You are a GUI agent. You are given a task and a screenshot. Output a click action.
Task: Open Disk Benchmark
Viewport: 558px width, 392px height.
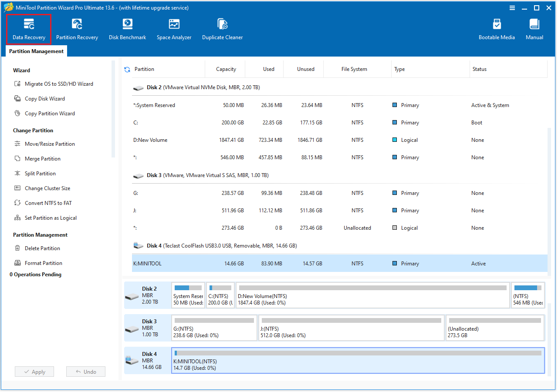[127, 29]
